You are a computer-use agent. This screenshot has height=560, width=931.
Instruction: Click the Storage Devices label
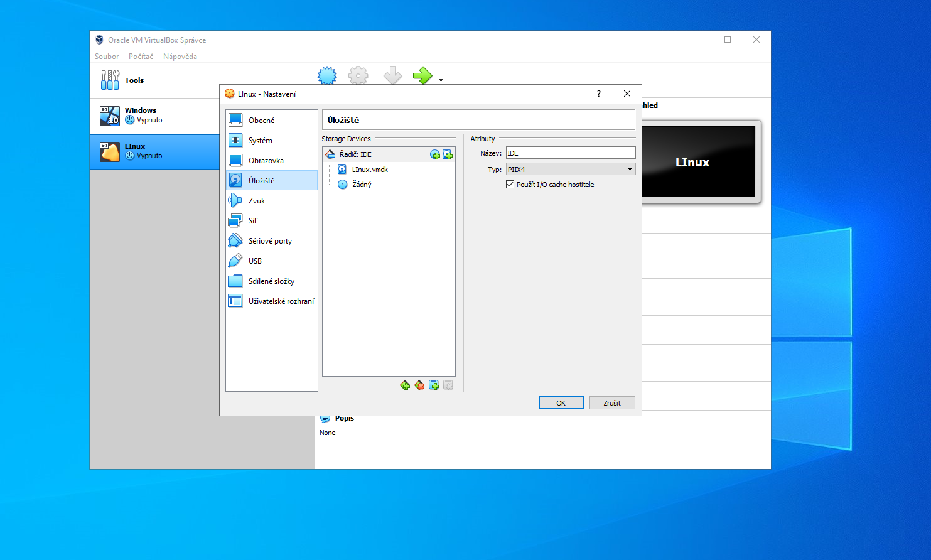[346, 139]
